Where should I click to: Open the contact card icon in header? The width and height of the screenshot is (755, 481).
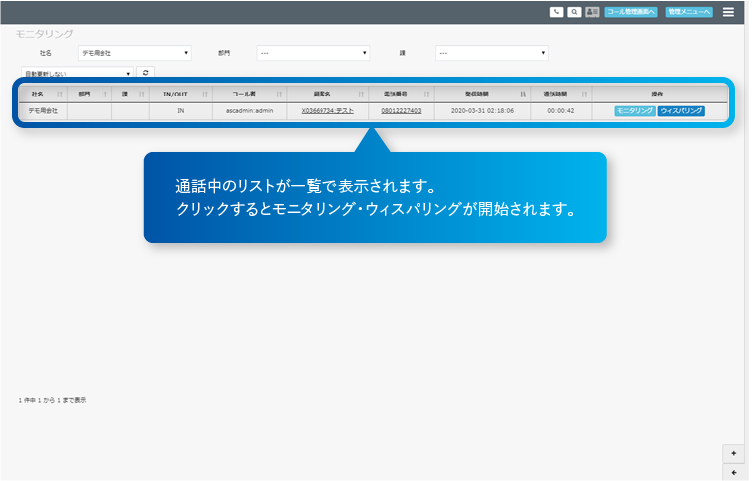[592, 12]
